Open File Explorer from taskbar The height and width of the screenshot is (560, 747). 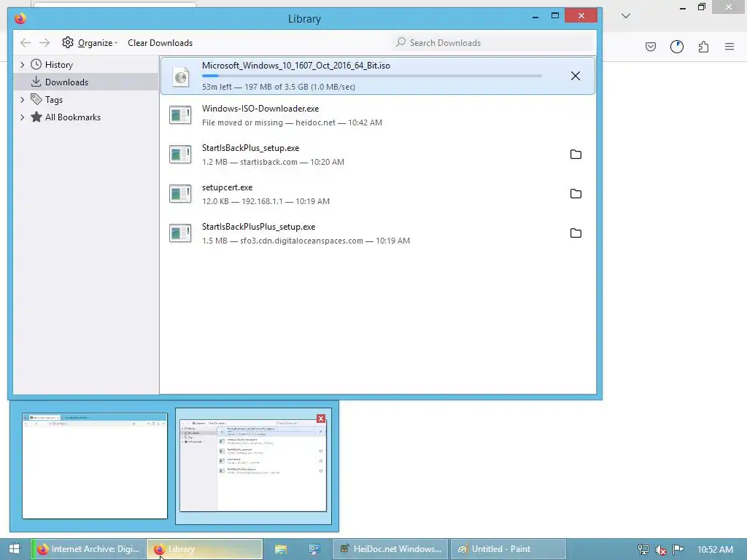coord(281,549)
